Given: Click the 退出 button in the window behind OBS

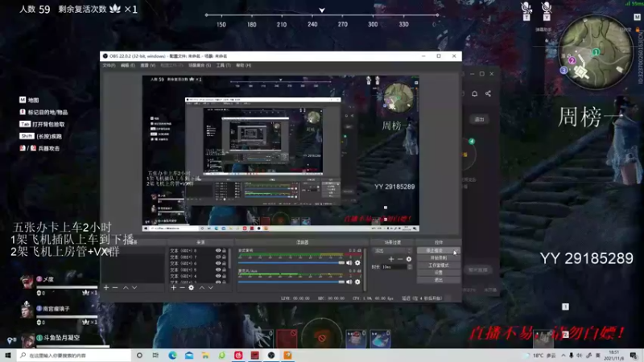Looking at the screenshot, I should (x=479, y=119).
